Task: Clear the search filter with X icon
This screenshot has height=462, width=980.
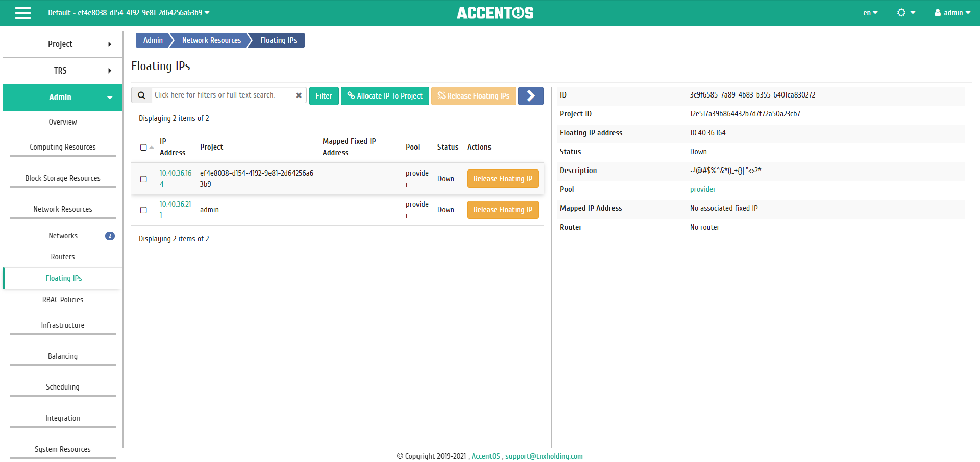Action: click(299, 95)
